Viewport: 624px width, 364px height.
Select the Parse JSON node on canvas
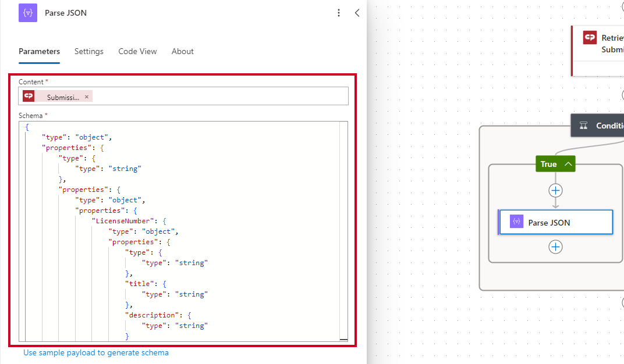[x=555, y=223]
